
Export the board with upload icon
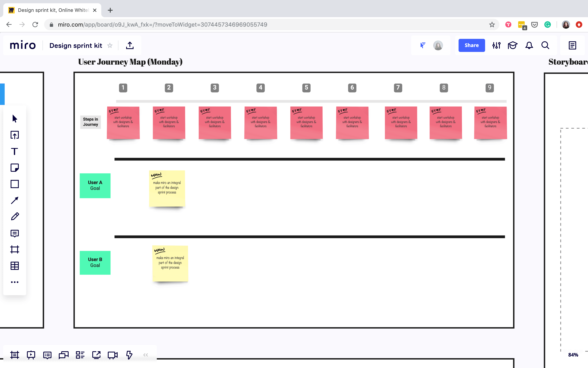click(x=130, y=45)
